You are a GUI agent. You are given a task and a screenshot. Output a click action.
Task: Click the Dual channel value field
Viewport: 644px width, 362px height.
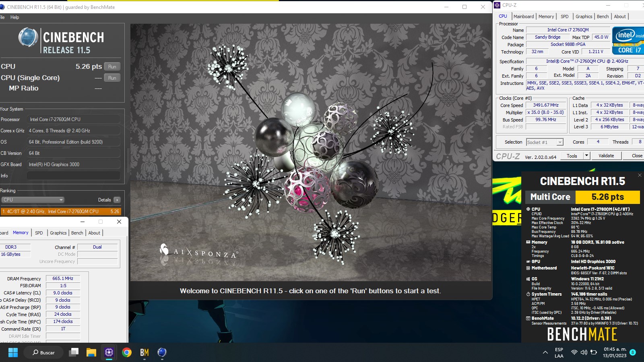point(97,247)
